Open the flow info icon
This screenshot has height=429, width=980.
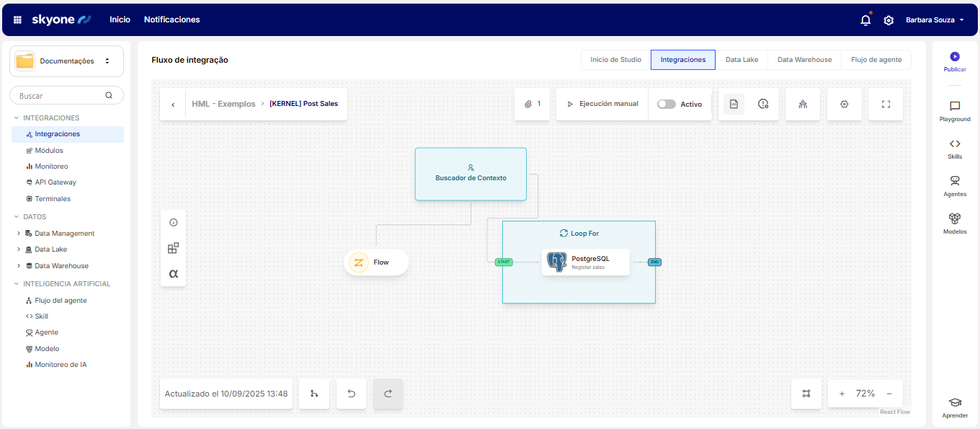point(173,223)
